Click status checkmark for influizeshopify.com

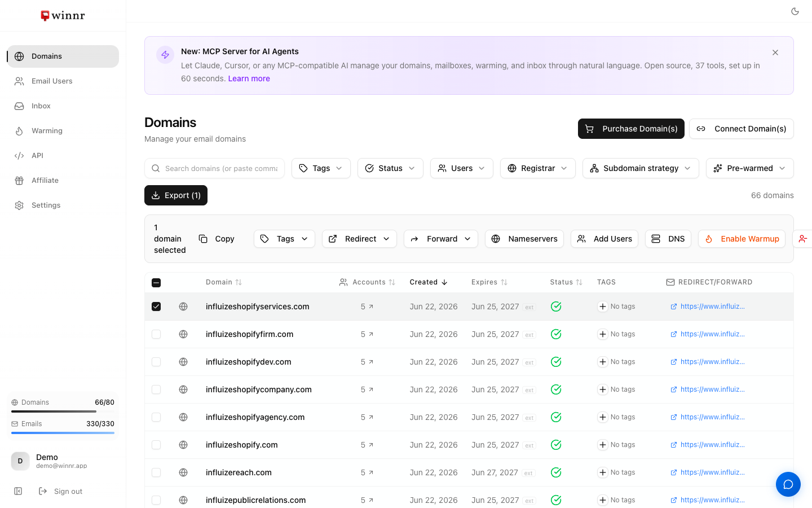coord(556,445)
